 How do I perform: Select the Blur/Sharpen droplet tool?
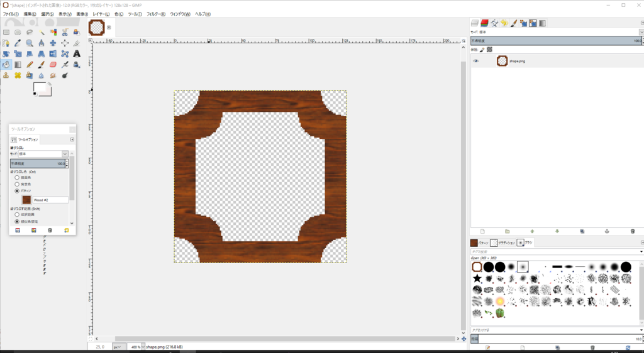pos(42,75)
